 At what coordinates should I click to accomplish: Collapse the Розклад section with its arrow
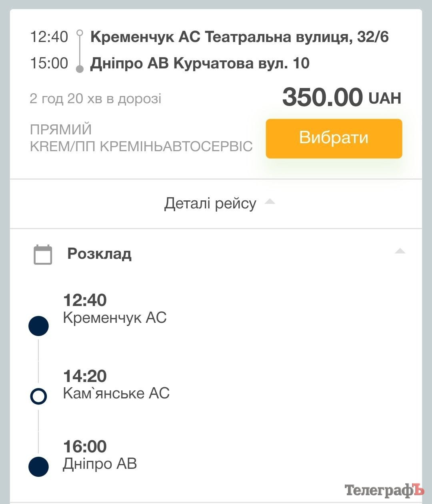coord(400,252)
